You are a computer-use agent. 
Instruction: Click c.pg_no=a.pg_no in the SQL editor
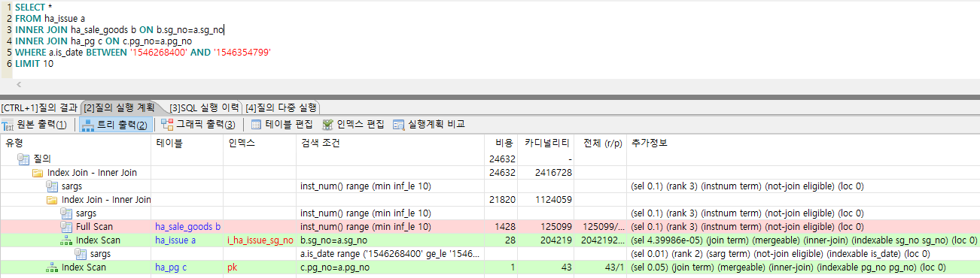tap(156, 41)
